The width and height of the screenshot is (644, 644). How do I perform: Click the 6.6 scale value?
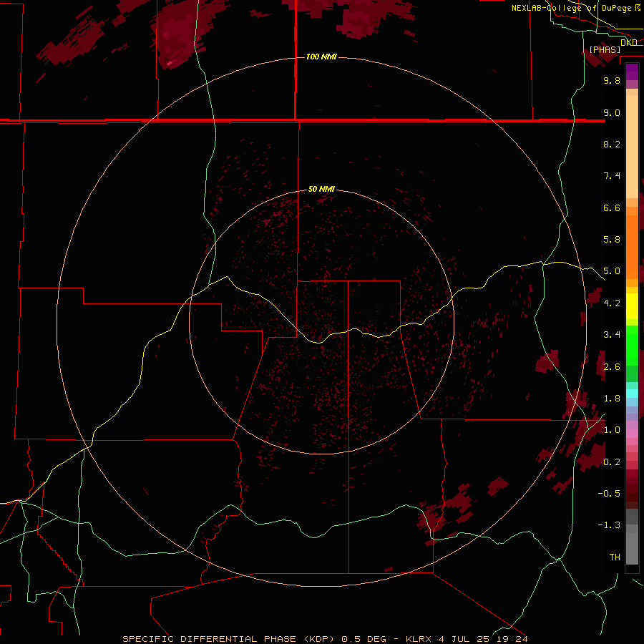(x=612, y=208)
